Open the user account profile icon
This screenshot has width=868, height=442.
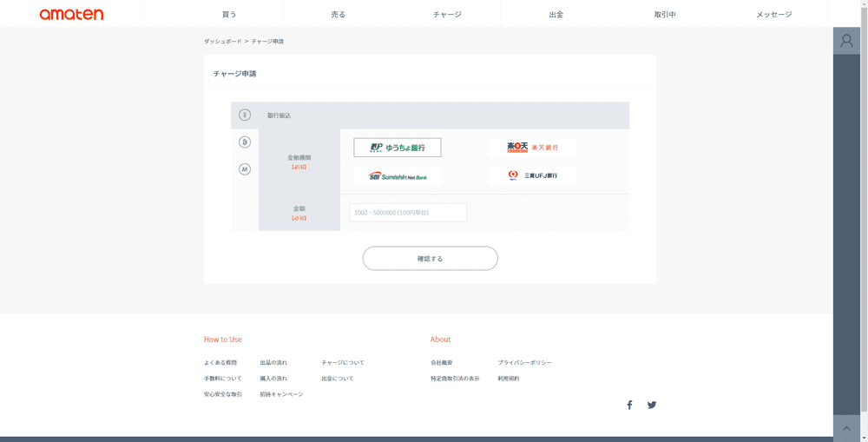[x=846, y=41]
